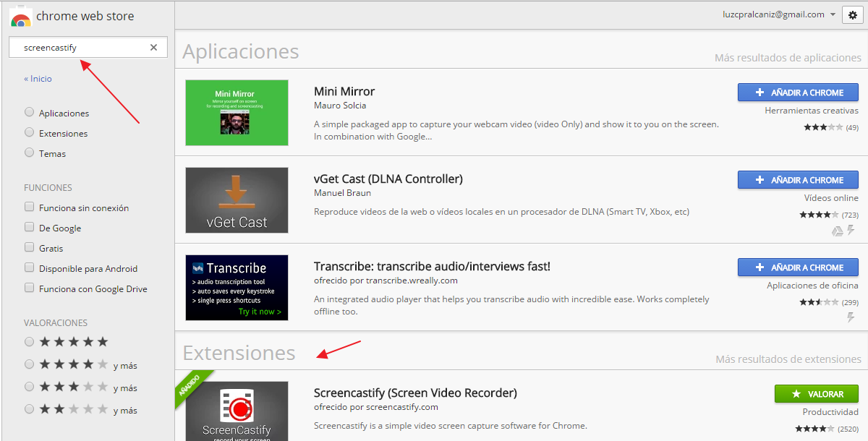868x441 pixels.
Task: Click the vGet Cast star rating
Action: pyautogui.click(x=819, y=215)
